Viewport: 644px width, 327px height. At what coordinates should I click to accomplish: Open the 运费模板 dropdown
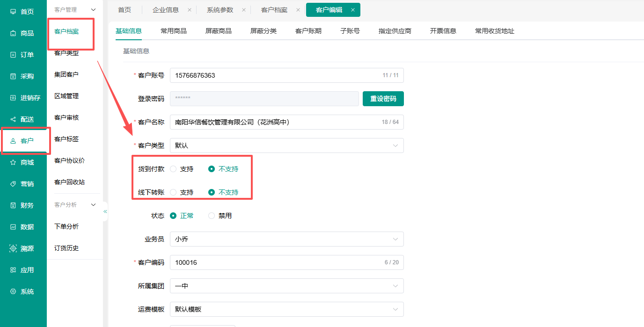286,309
